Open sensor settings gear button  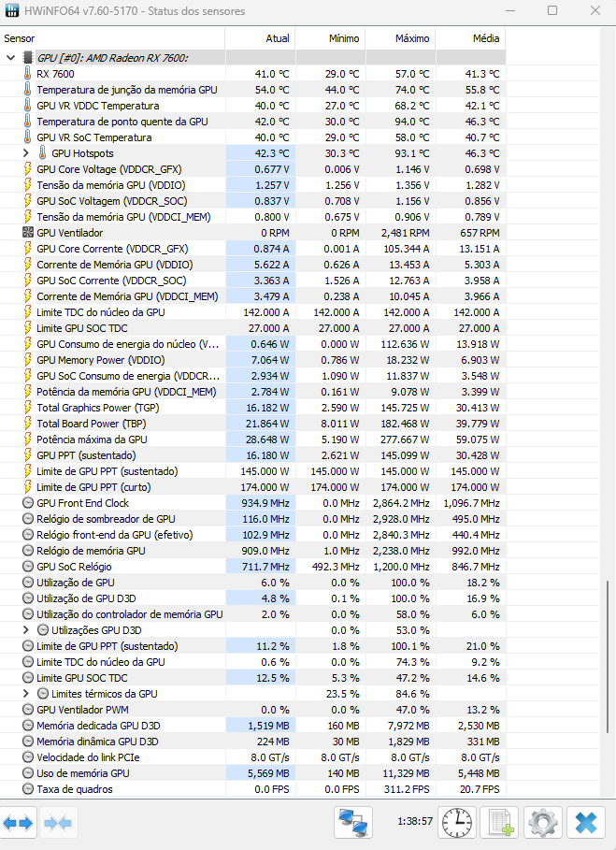point(543,822)
